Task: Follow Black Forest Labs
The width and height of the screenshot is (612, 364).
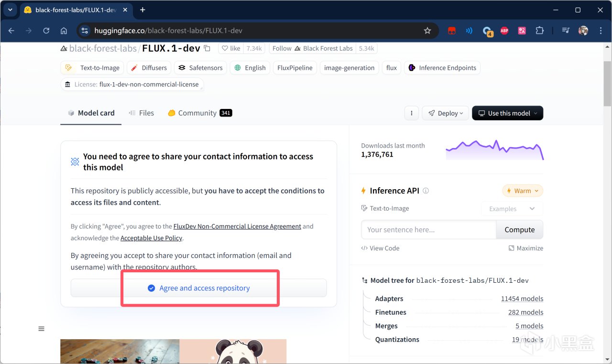Action: 313,48
